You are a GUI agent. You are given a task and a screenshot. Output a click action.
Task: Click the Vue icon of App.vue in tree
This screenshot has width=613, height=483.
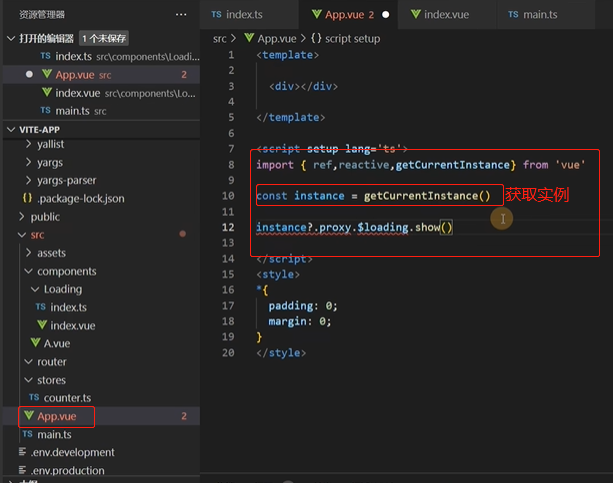click(x=29, y=416)
